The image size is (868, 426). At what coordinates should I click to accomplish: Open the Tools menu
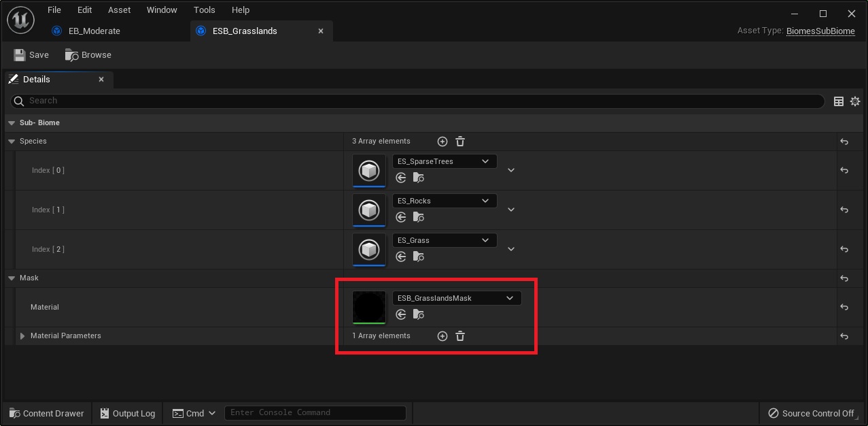point(205,10)
